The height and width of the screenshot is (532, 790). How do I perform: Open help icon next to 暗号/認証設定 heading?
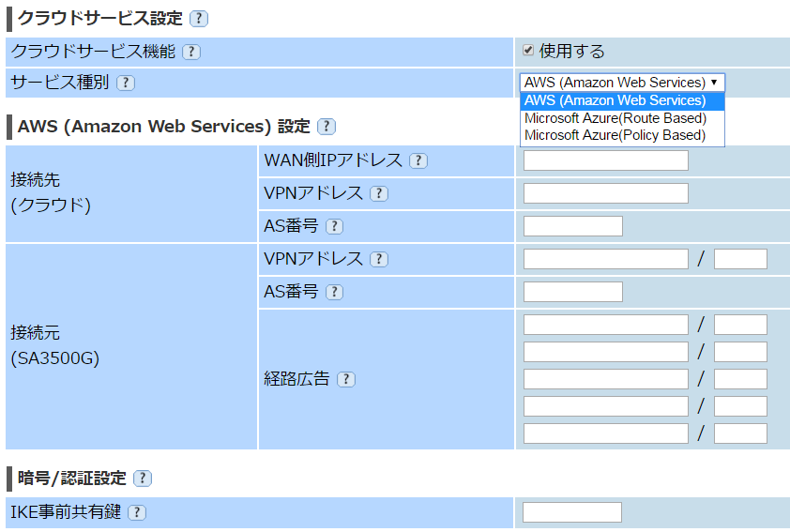[142, 479]
